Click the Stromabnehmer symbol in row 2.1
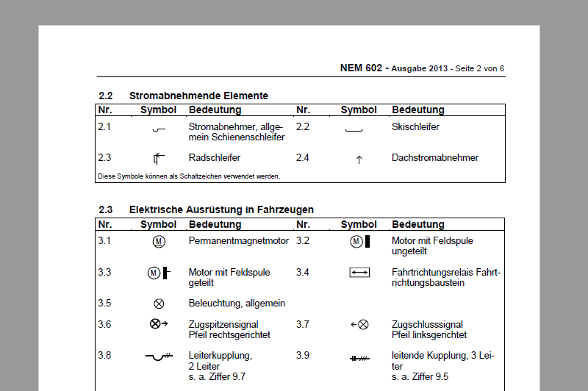 tap(159, 130)
